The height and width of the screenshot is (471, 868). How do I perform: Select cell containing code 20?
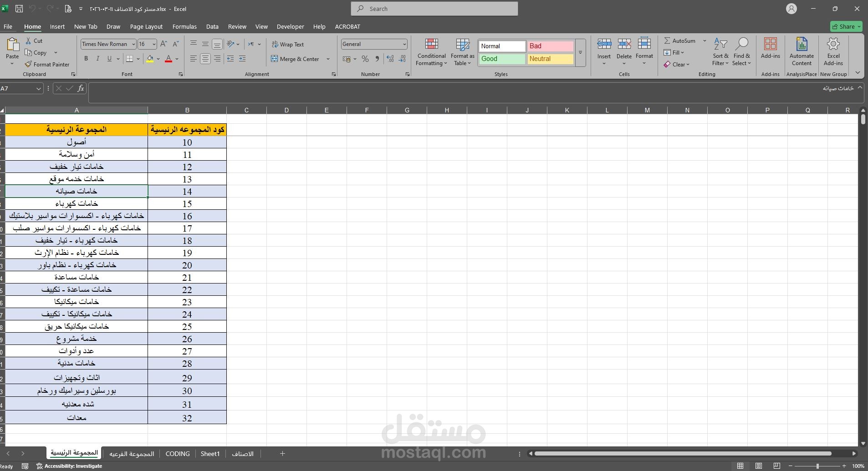tap(187, 265)
